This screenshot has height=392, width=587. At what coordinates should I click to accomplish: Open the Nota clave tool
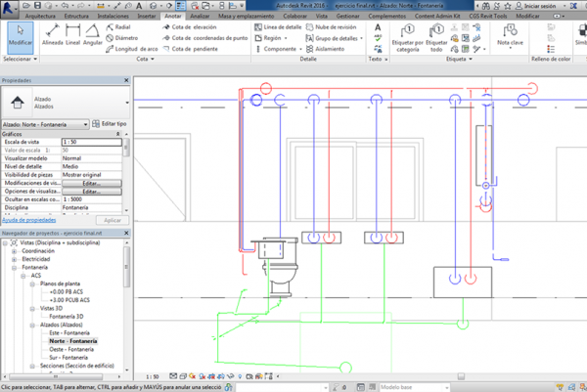pyautogui.click(x=508, y=37)
